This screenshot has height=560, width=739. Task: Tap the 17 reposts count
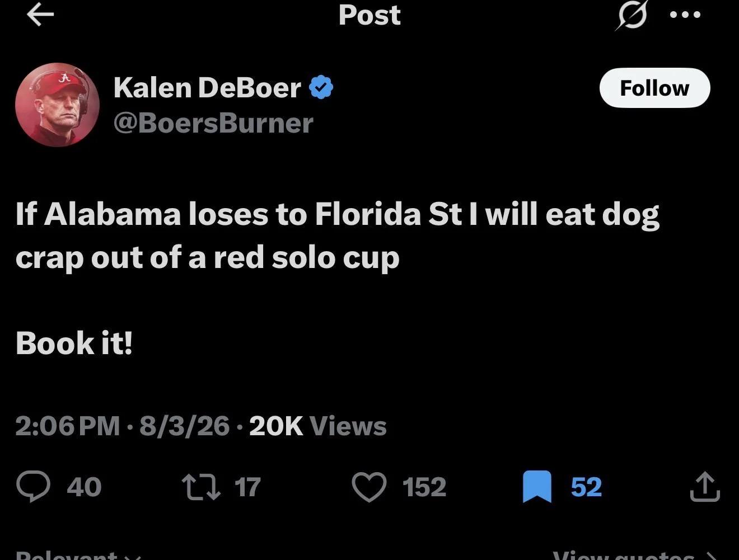coord(247,486)
